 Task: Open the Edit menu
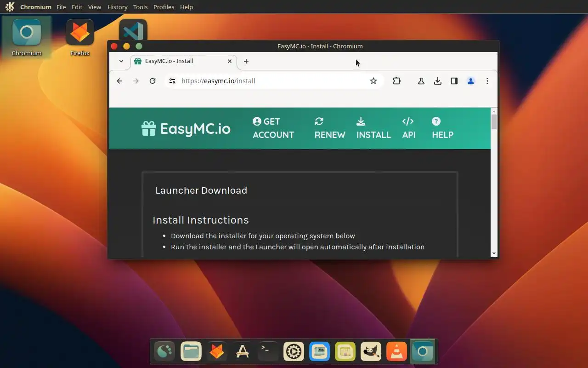(77, 7)
